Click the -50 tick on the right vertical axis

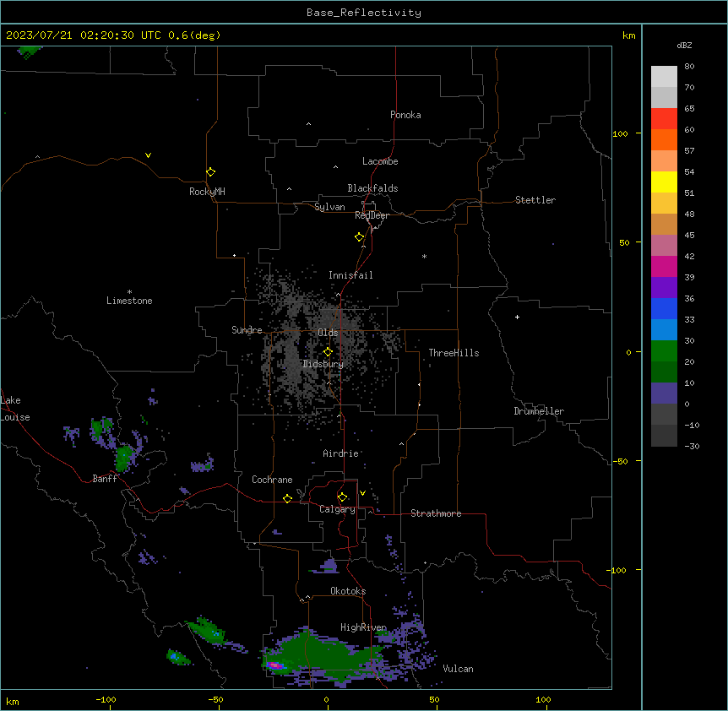[620, 461]
